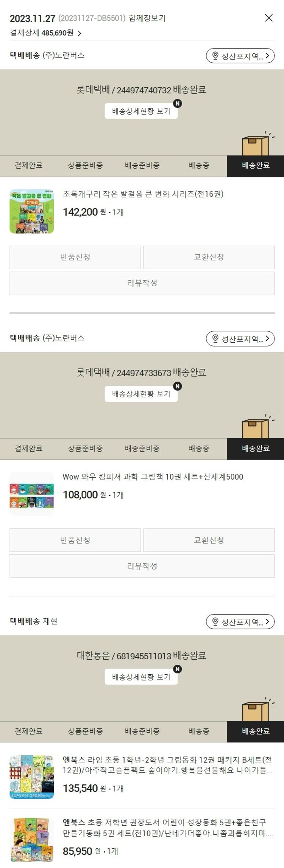Open first 성산포지역 delivery address pill
The image size is (284, 868).
pos(240,56)
